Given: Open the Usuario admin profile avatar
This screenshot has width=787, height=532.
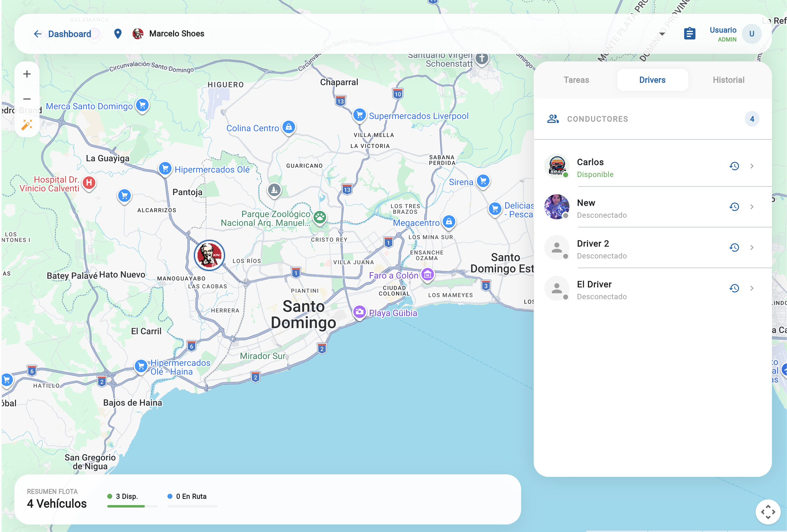Looking at the screenshot, I should pyautogui.click(x=752, y=34).
